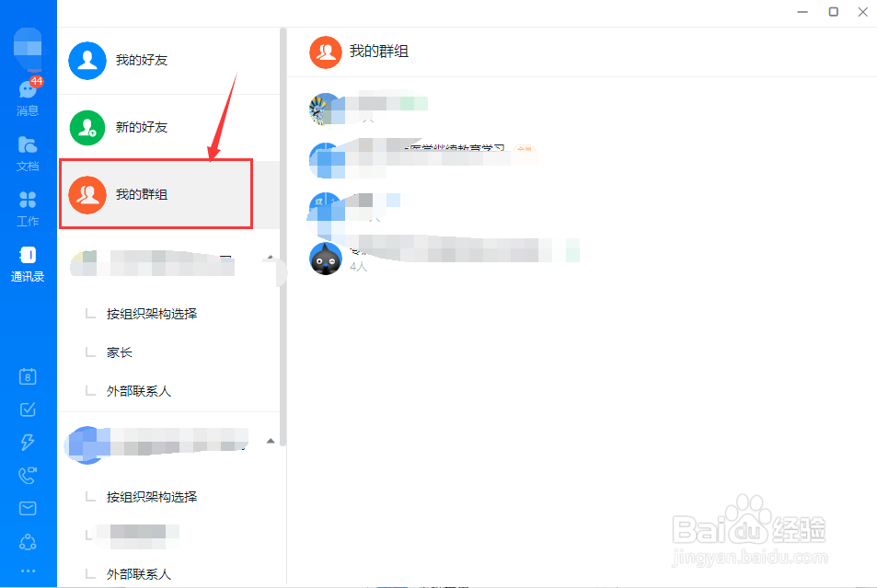This screenshot has width=877, height=588.
Task: Open the calendar icon in sidebar
Action: (x=28, y=376)
